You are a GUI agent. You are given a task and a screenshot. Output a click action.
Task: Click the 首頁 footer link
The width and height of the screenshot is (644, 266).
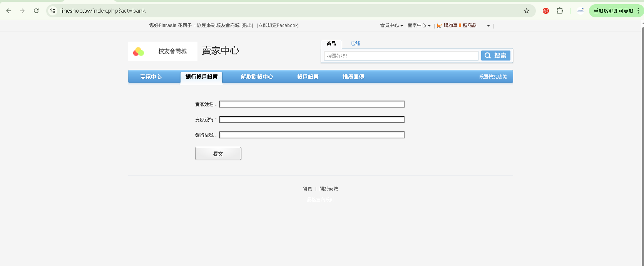pyautogui.click(x=307, y=189)
